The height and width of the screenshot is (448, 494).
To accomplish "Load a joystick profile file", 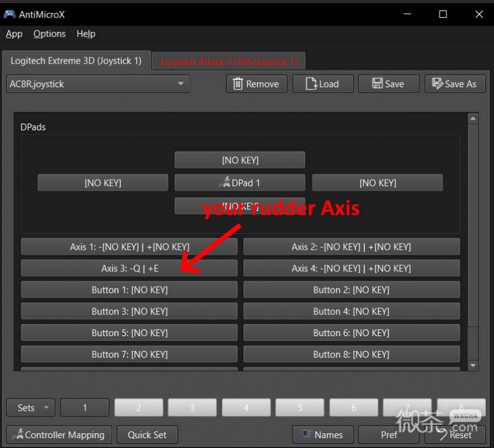I will coord(322,84).
